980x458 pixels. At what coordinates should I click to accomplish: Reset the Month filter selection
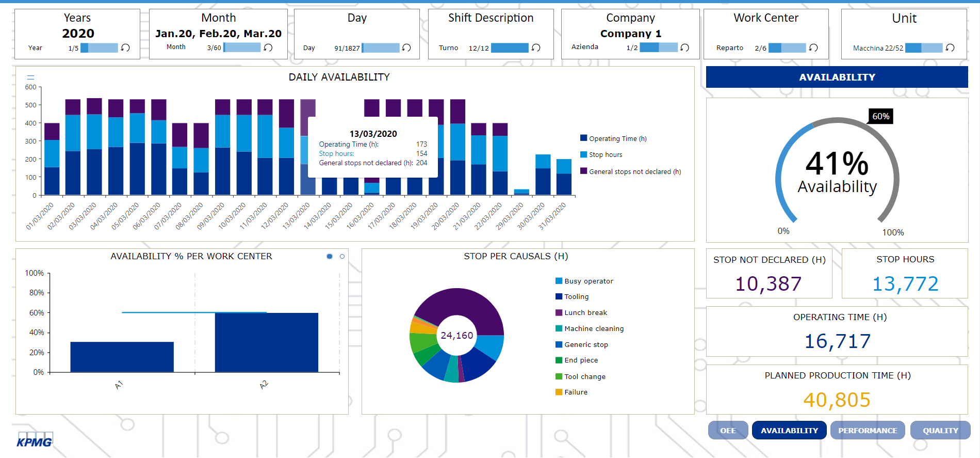tap(268, 48)
